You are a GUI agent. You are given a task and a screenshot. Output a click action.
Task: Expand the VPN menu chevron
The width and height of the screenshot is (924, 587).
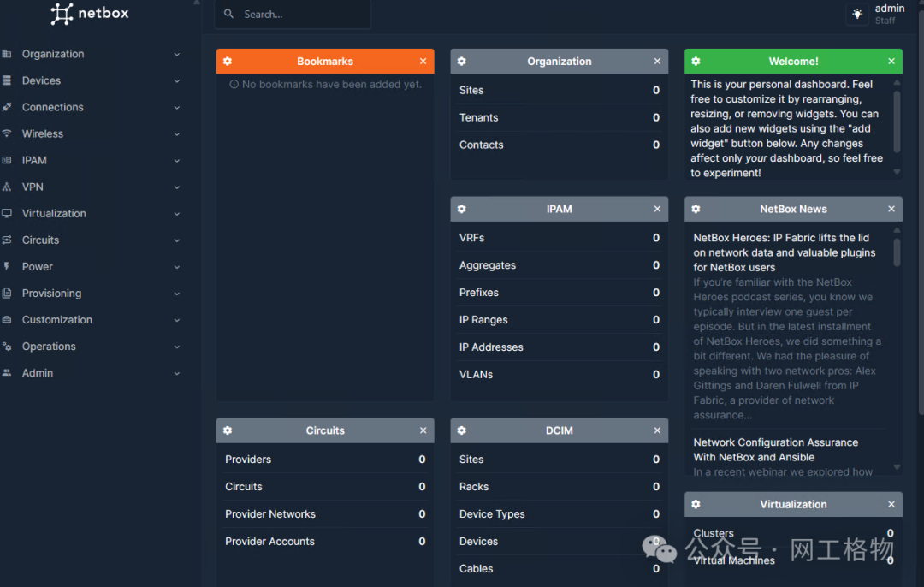click(177, 187)
